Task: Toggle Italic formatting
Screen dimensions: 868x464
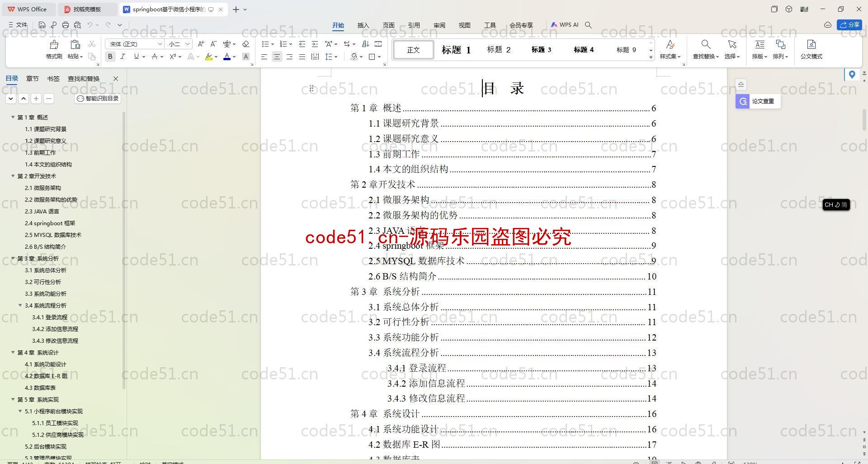Action: point(123,57)
